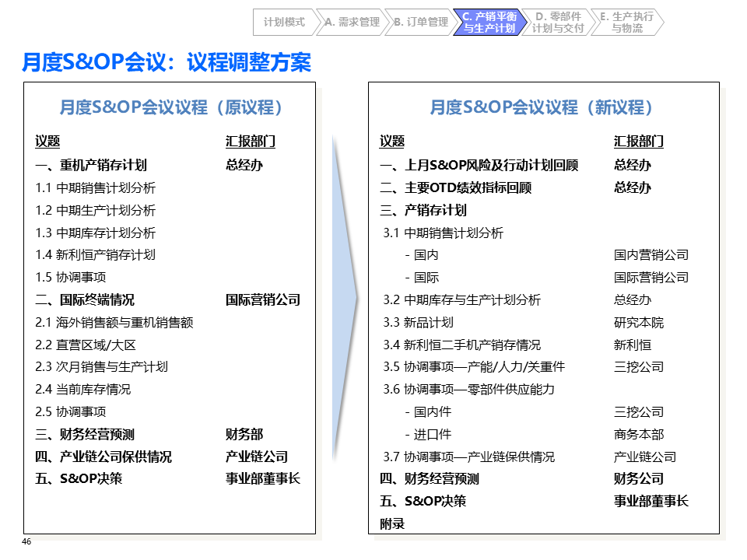Click 附录 at the bottom of the new agenda
Viewport: 747px width, 560px height.
click(x=392, y=523)
